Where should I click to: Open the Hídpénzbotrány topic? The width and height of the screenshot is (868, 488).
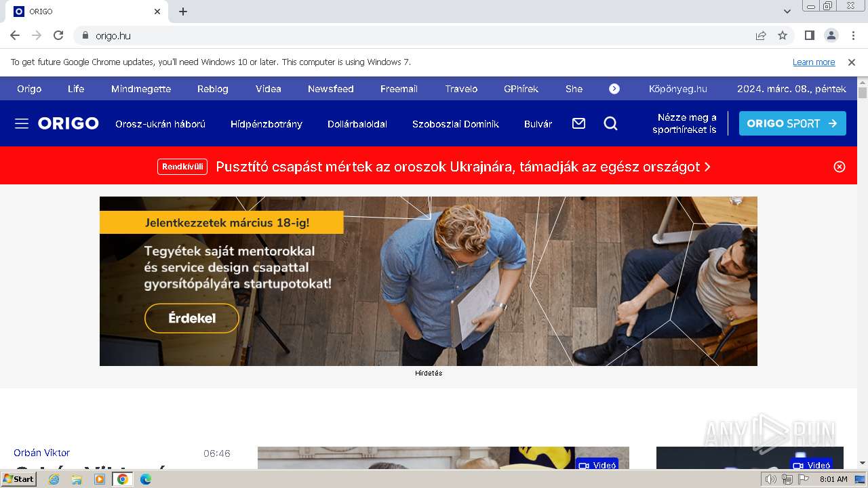click(267, 124)
